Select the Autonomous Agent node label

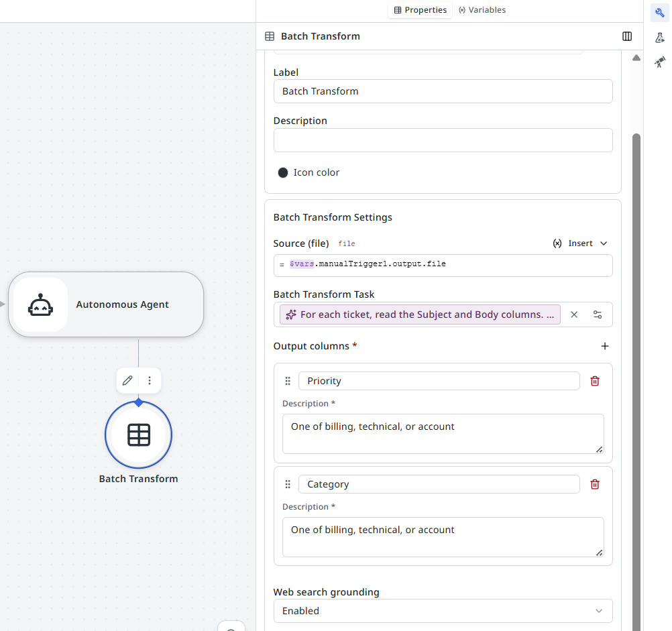123,304
